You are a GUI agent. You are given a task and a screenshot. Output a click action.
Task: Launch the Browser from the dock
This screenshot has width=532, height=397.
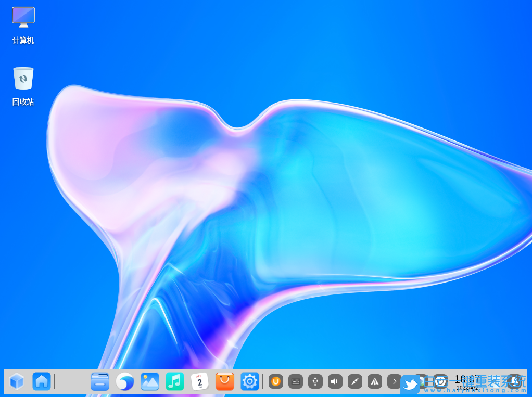124,381
